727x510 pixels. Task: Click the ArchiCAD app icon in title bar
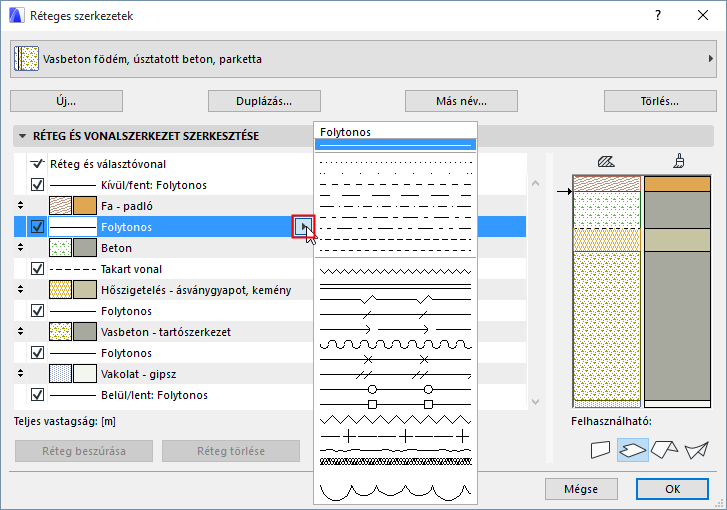click(16, 15)
